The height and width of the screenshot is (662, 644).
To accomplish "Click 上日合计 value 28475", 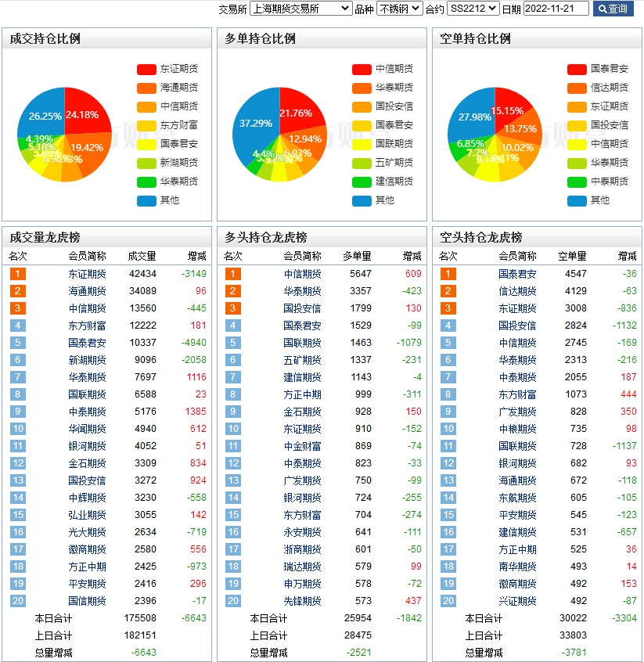I will point(358,635).
